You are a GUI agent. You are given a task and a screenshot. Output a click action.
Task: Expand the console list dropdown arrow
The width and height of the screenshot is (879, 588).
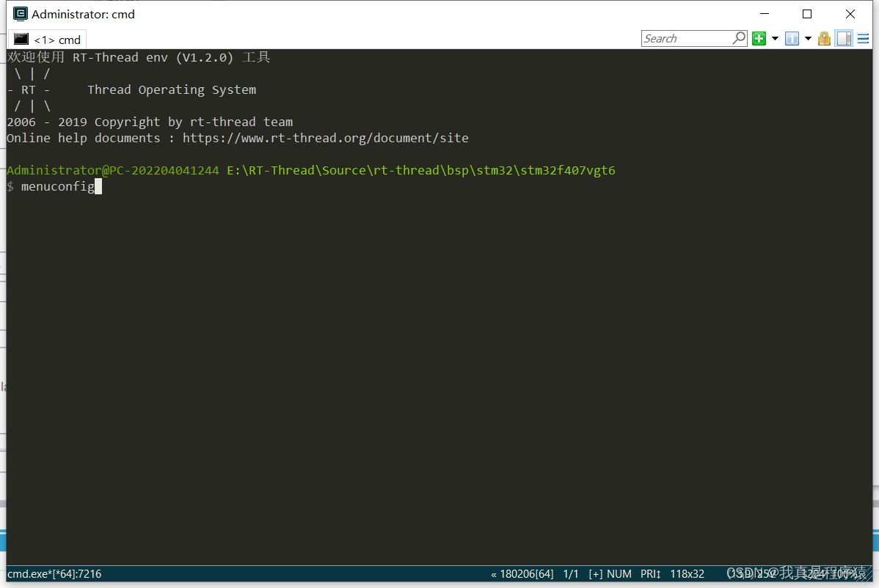tap(808, 39)
